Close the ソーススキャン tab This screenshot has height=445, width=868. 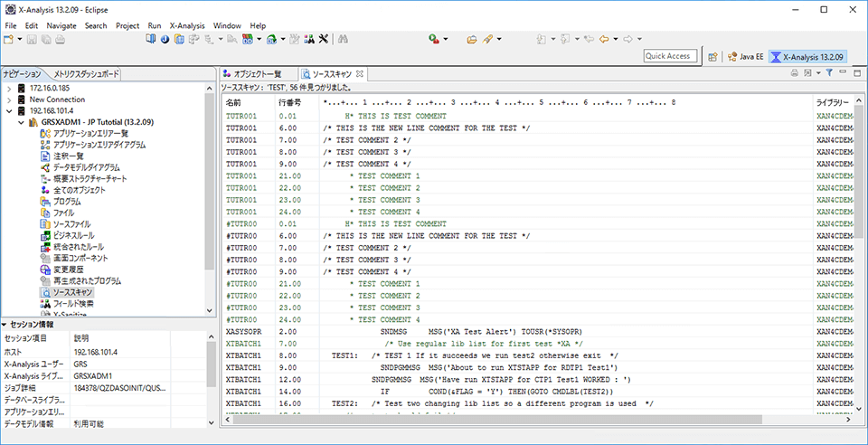359,73
